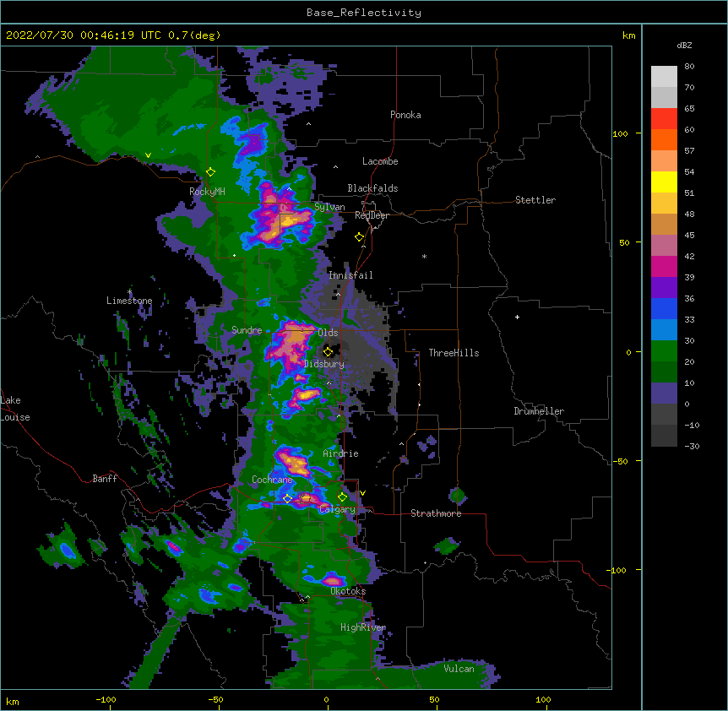
Task: Click the yellow marker northeast of Calgary label
Action: point(342,497)
